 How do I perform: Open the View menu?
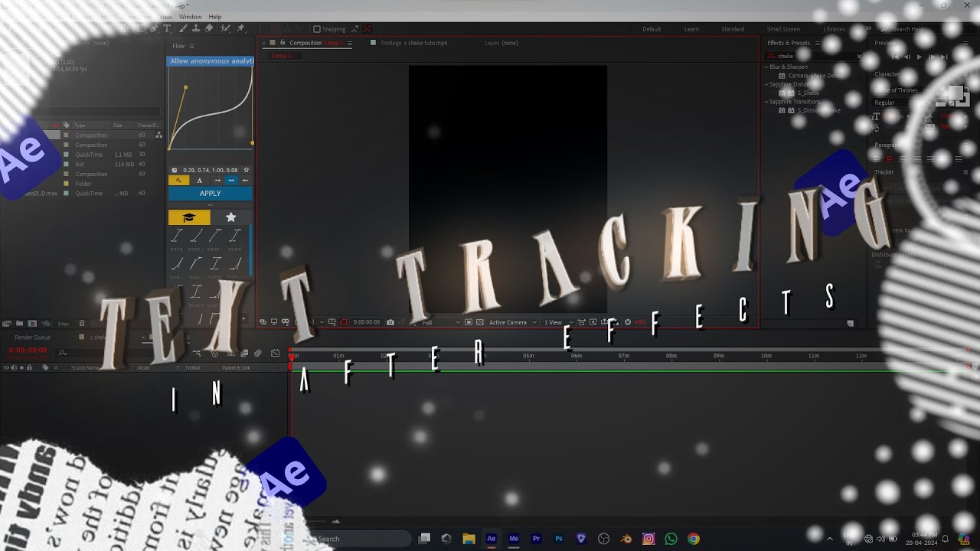click(x=165, y=17)
